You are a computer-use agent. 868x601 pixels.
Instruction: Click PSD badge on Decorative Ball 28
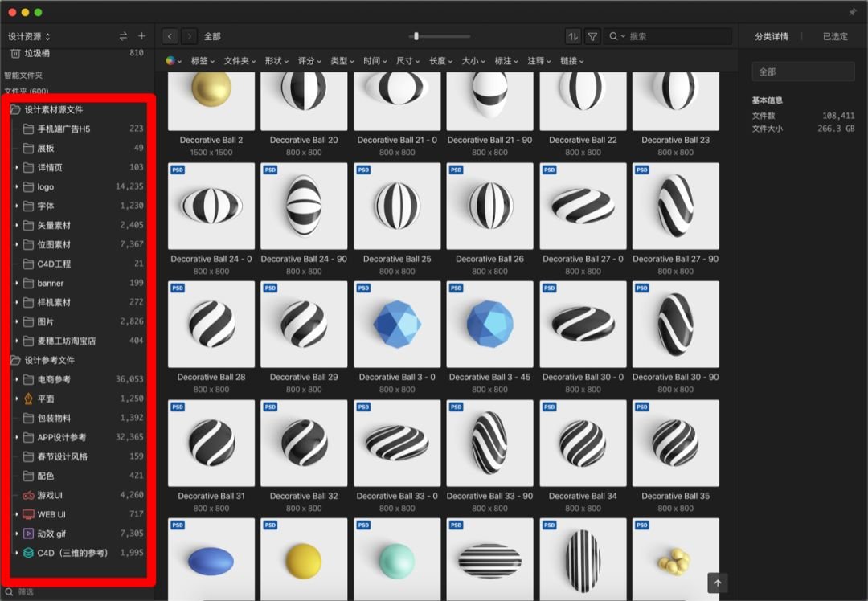[x=178, y=288]
